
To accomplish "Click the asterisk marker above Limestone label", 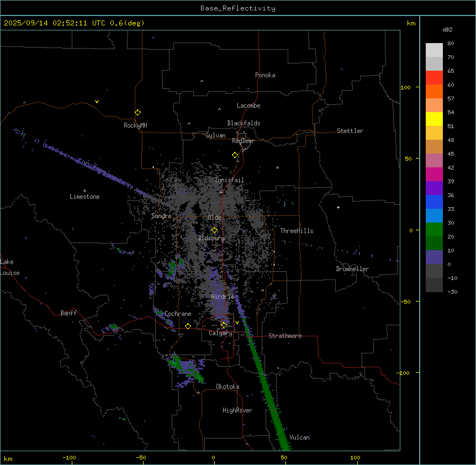I will 84,191.
